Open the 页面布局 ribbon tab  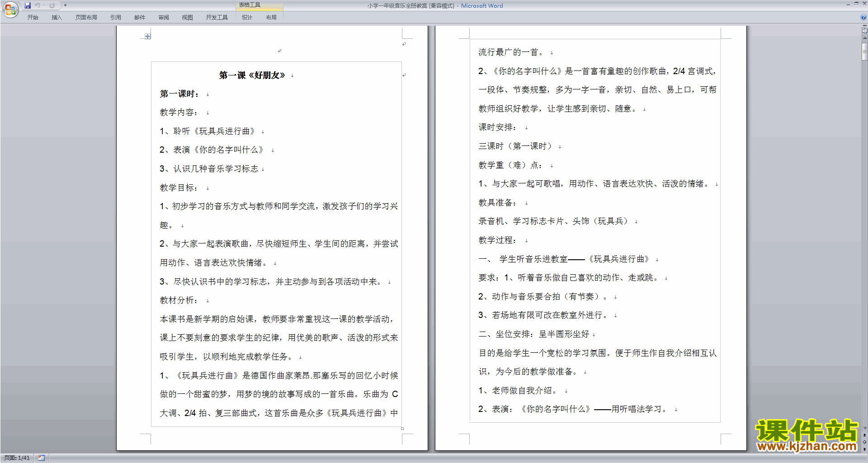point(86,17)
